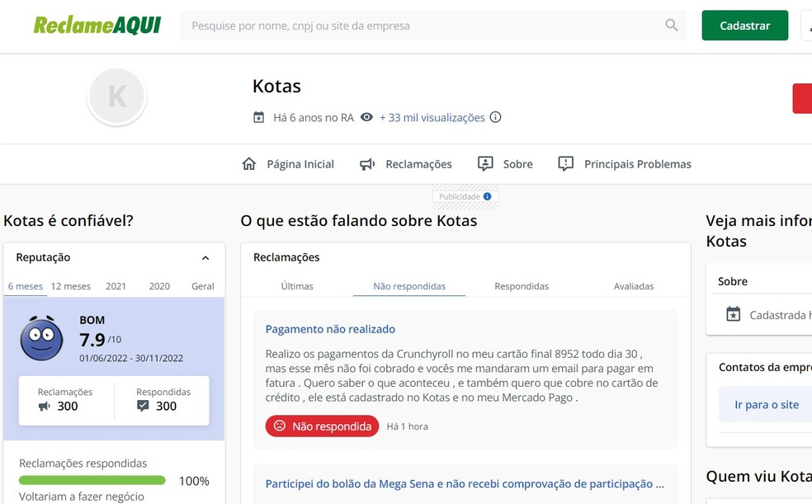Click the 7.9 reputation score
Image resolution: width=812 pixels, height=504 pixels.
pyautogui.click(x=92, y=340)
